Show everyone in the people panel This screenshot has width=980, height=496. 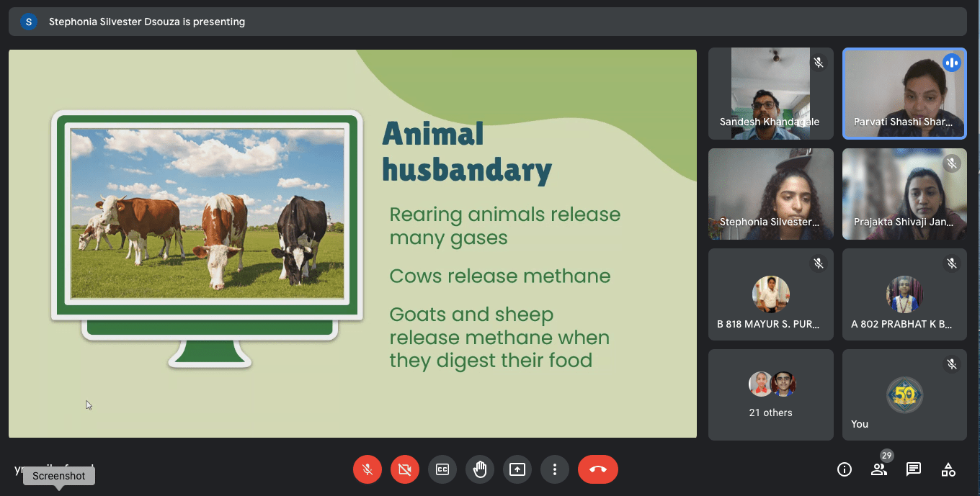click(x=879, y=469)
